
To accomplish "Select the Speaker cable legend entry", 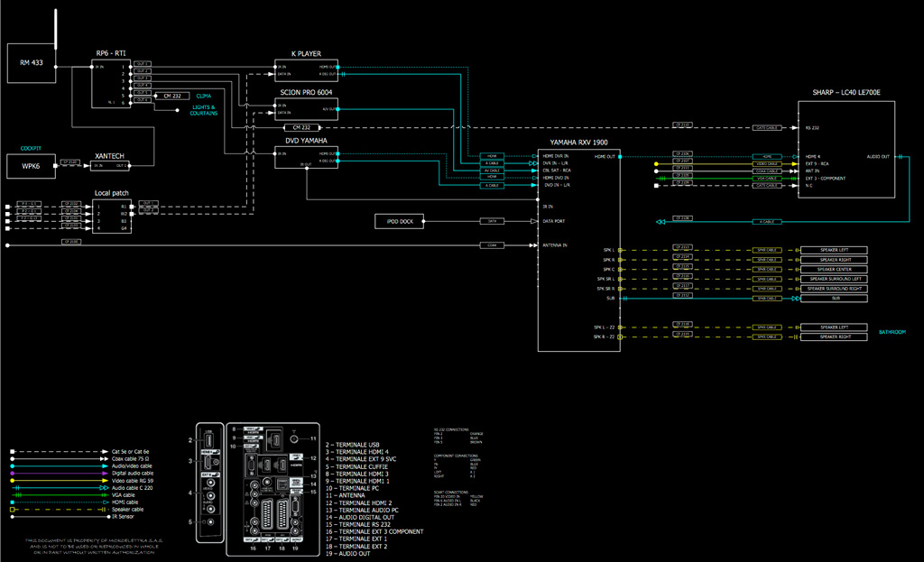I will tap(127, 510).
